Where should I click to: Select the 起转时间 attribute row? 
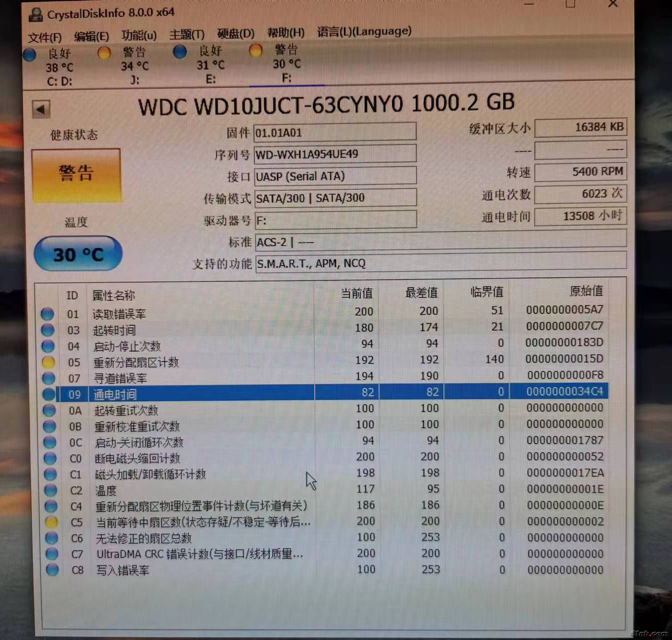(323, 328)
